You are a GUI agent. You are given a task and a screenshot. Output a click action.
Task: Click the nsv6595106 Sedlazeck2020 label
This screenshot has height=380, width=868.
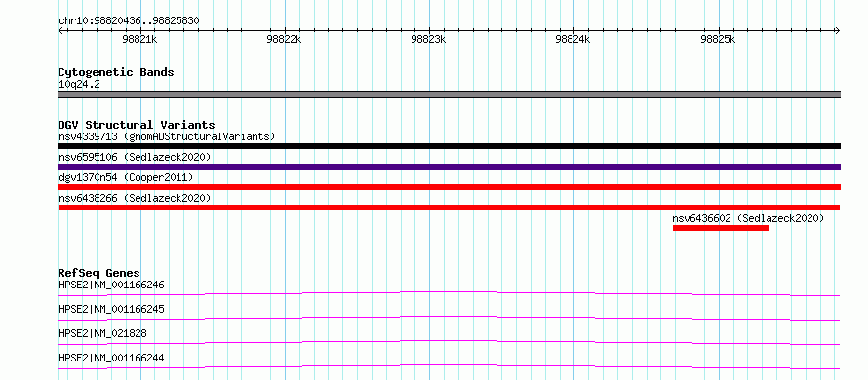[x=135, y=157]
